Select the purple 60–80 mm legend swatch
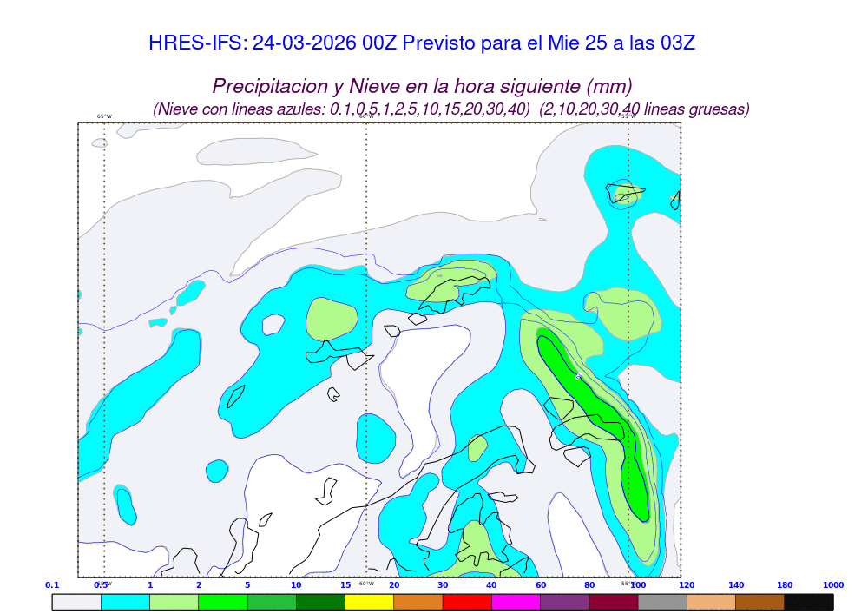 (x=564, y=602)
